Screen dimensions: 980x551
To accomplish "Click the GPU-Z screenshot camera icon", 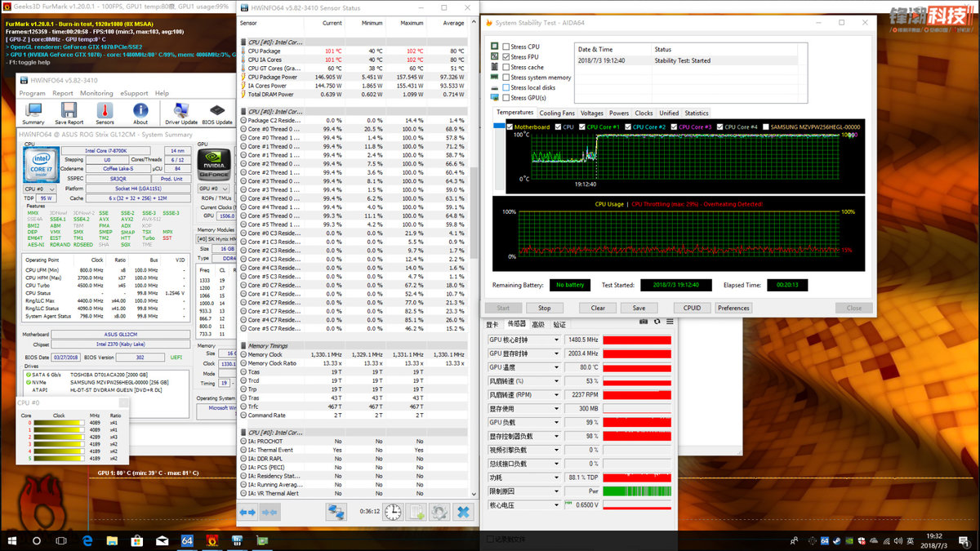I will coord(644,323).
